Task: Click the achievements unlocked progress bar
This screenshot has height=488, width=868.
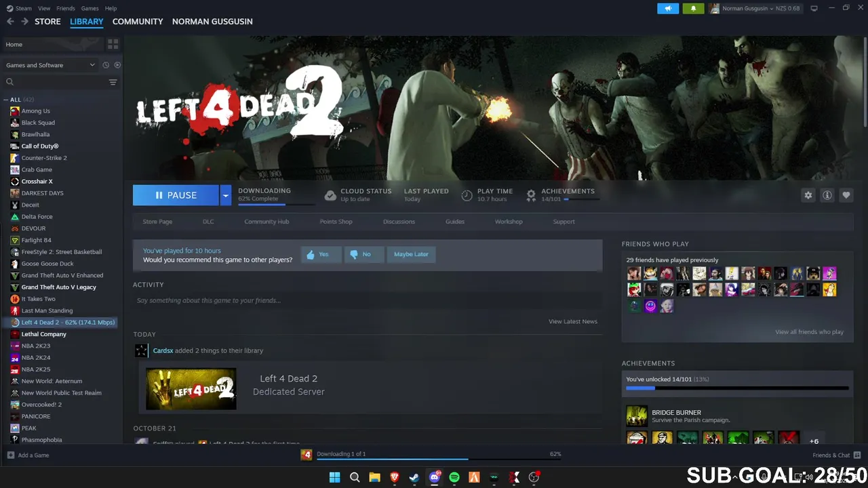Action: [x=737, y=388]
